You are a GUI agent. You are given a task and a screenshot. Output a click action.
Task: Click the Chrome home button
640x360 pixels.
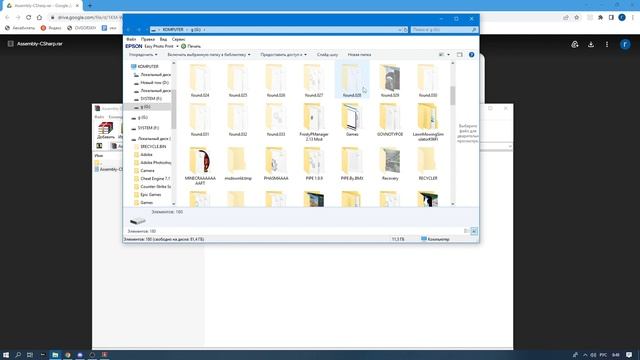(39, 18)
